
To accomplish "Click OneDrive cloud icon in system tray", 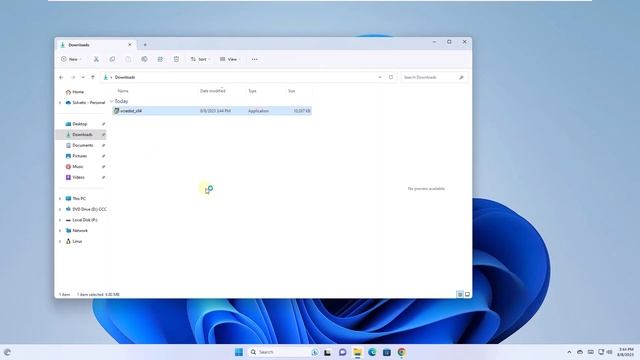I will pyautogui.click(x=580, y=352).
